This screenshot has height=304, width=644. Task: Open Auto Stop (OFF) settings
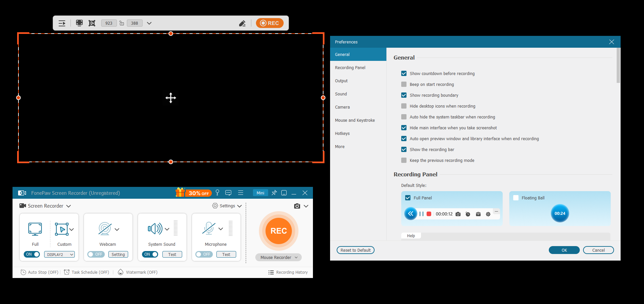click(x=40, y=272)
